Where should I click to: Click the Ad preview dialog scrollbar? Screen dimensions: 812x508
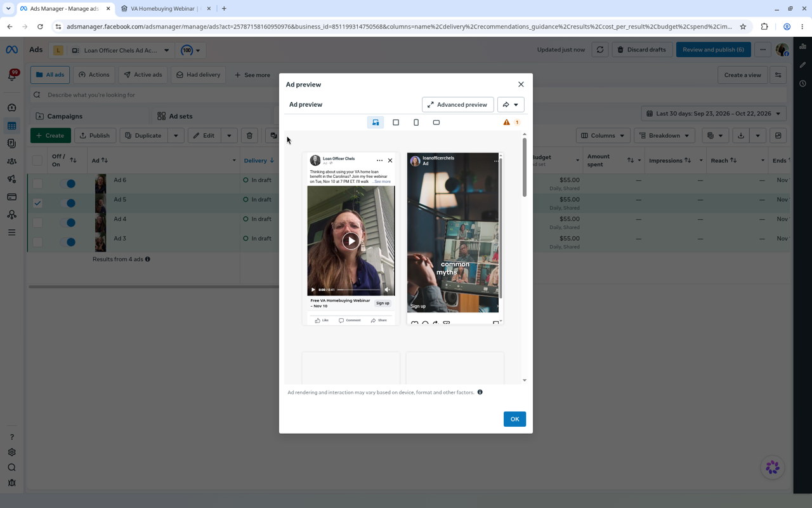tap(525, 168)
